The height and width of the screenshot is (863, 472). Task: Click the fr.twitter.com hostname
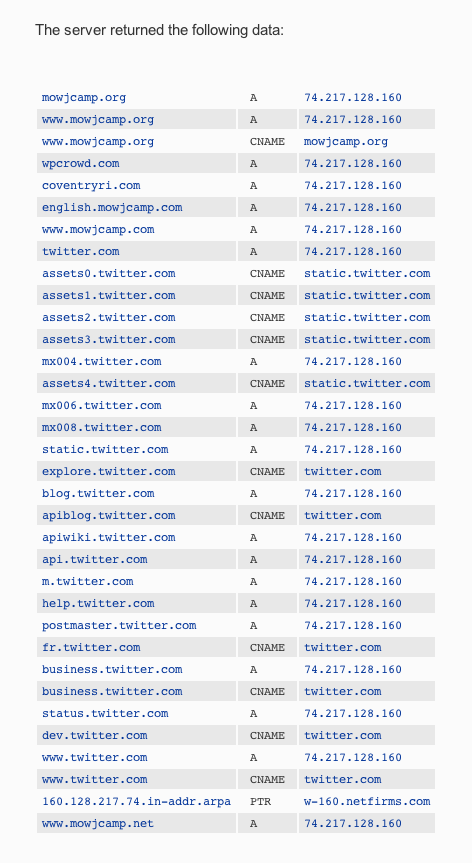click(x=91, y=648)
